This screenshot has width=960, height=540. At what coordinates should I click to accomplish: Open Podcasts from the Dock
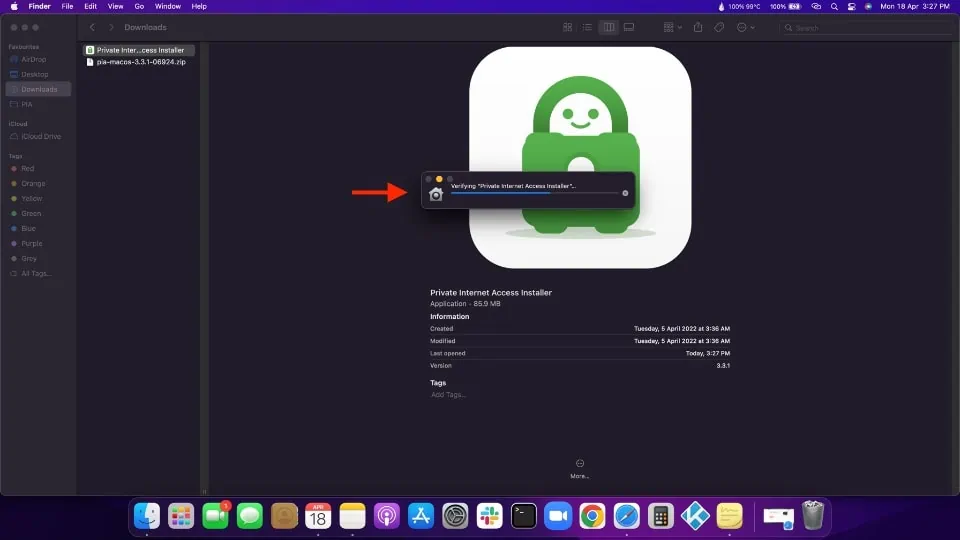pos(387,516)
